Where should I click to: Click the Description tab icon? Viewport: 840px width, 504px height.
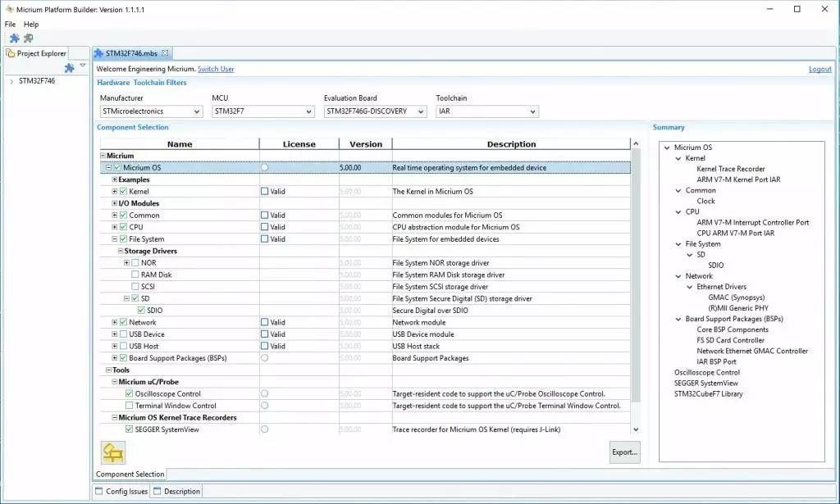pos(157,492)
